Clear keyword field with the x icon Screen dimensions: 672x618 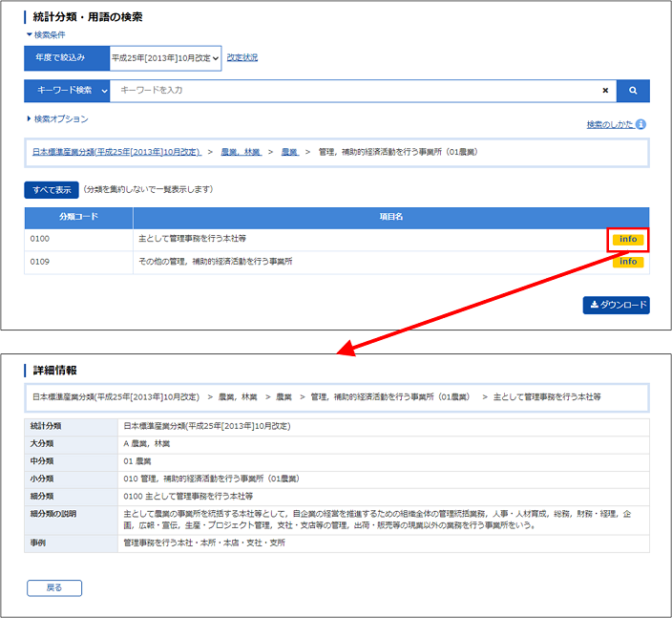tap(605, 91)
